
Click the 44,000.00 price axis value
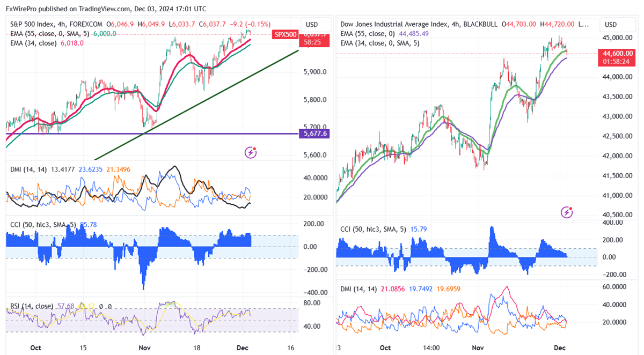(x=618, y=77)
